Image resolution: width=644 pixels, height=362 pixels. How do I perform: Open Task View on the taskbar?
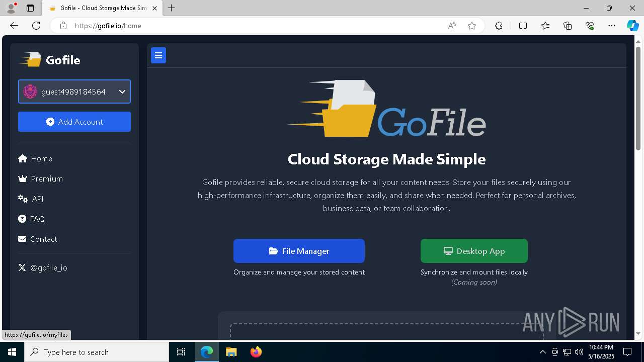coord(181,352)
